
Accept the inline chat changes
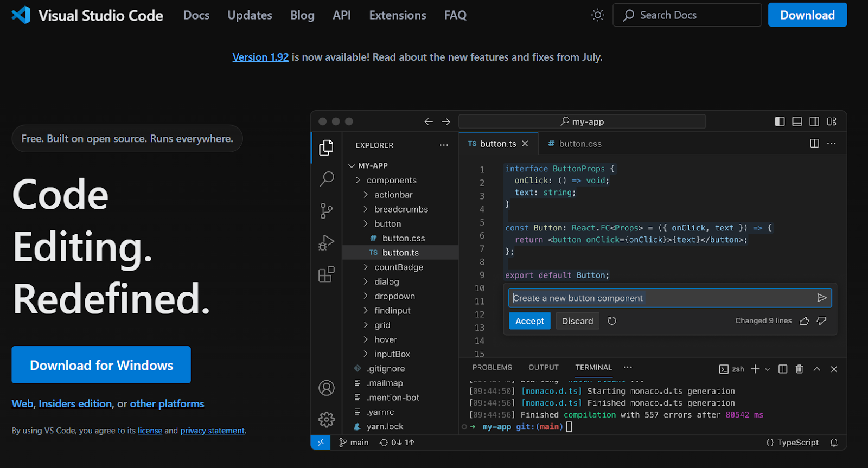click(x=529, y=321)
